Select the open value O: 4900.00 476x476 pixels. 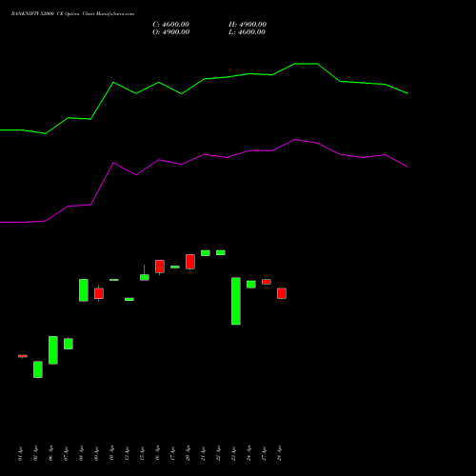tap(171, 32)
